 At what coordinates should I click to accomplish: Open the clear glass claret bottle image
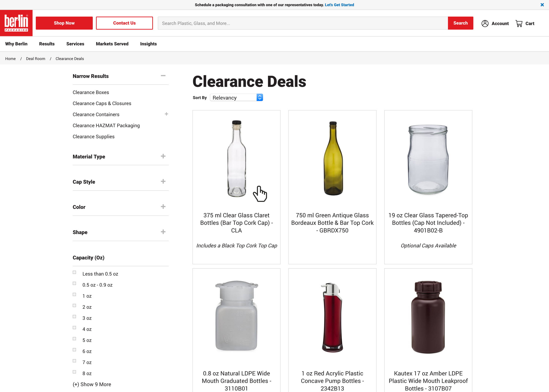click(x=237, y=159)
